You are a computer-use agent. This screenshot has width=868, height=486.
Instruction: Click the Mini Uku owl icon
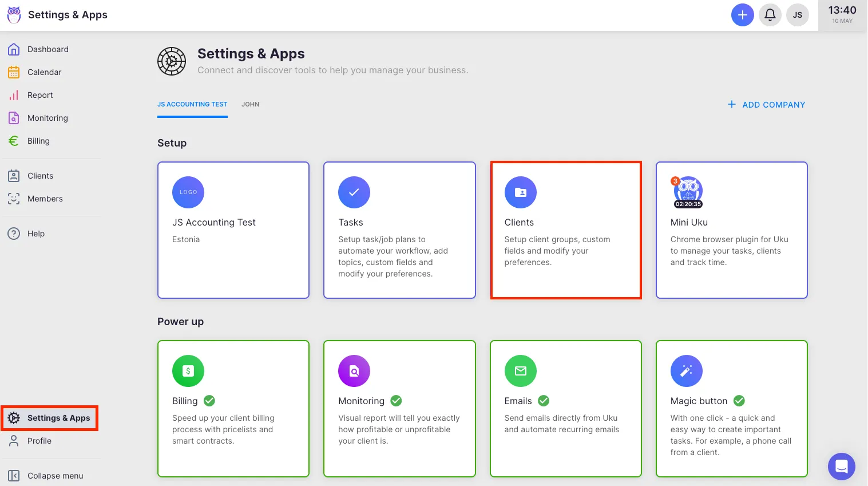[687, 192]
